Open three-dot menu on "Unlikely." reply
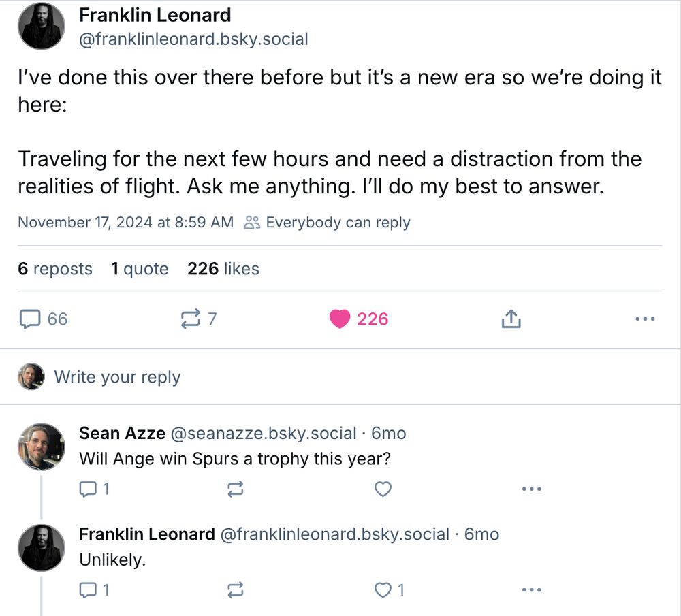 532,590
